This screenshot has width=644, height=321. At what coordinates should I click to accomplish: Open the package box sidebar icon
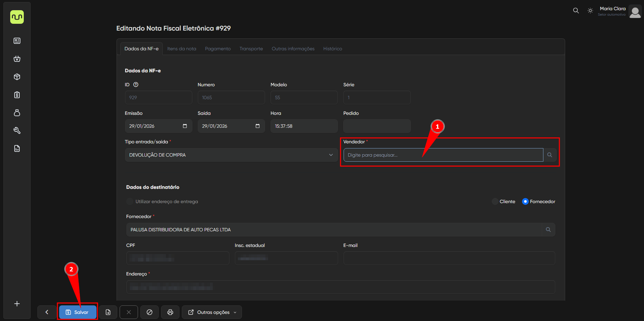(17, 77)
